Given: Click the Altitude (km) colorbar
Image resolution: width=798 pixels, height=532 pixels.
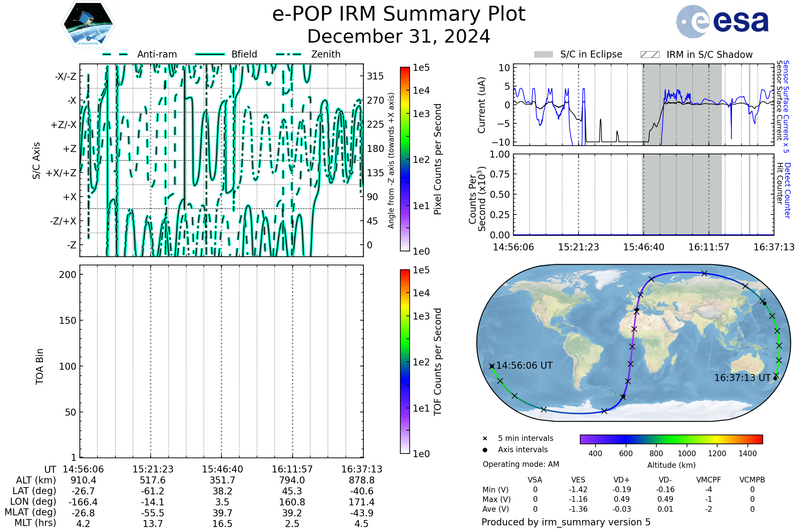Looking at the screenshot, I should point(671,439).
